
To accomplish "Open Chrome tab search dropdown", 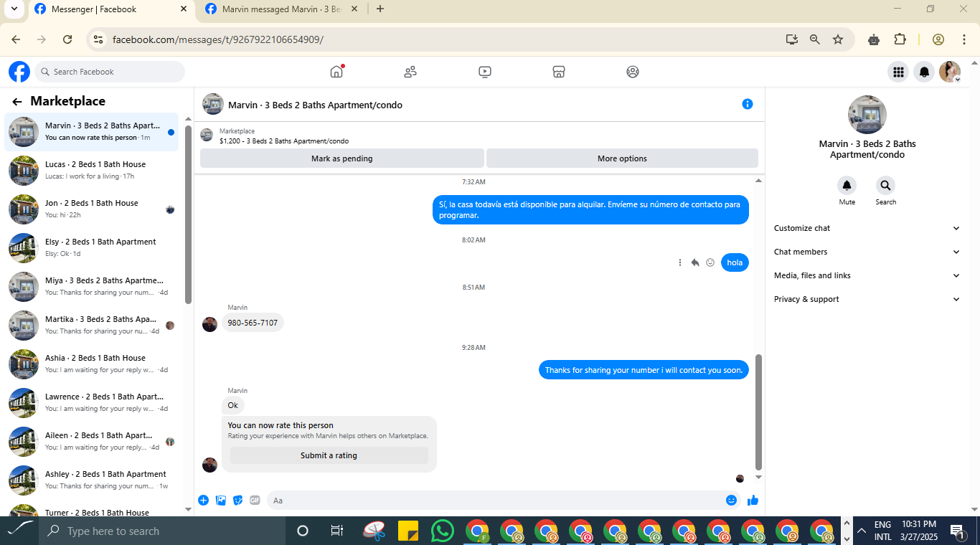I will pos(14,9).
